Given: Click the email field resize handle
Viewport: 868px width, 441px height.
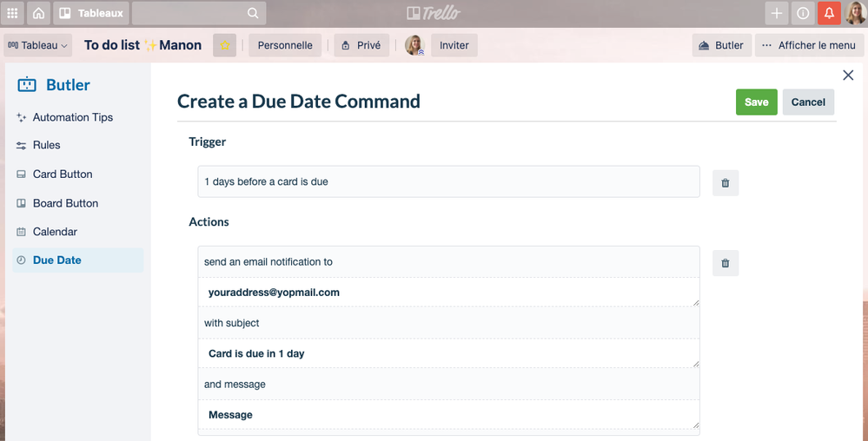Looking at the screenshot, I should coord(696,303).
